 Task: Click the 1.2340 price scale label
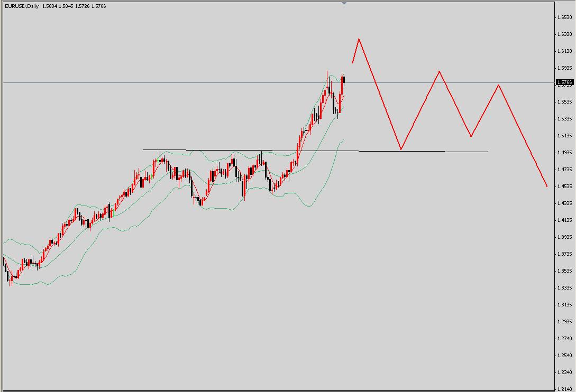(565, 372)
